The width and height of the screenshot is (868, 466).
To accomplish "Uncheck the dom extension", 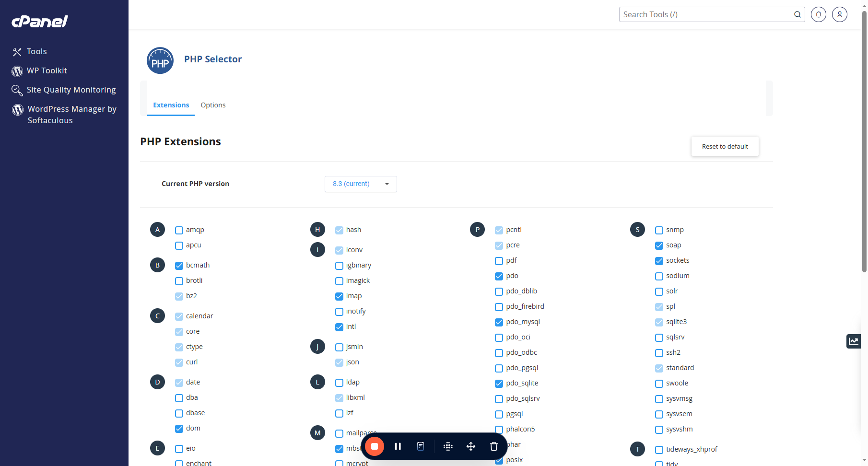I will click(179, 429).
